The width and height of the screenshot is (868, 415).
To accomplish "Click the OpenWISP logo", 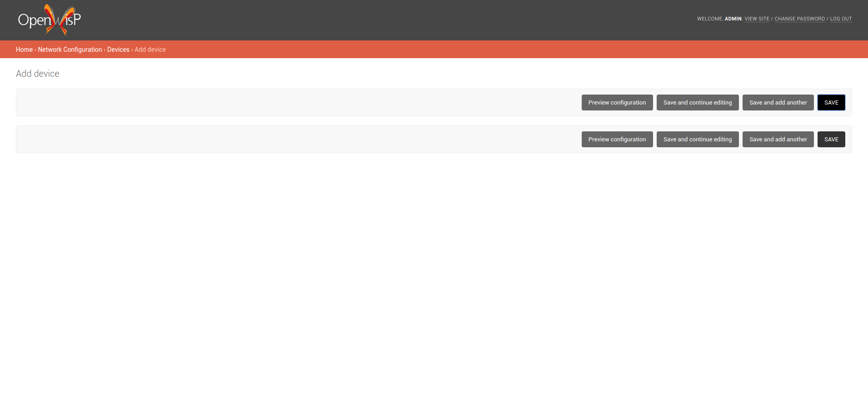I will tap(49, 20).
